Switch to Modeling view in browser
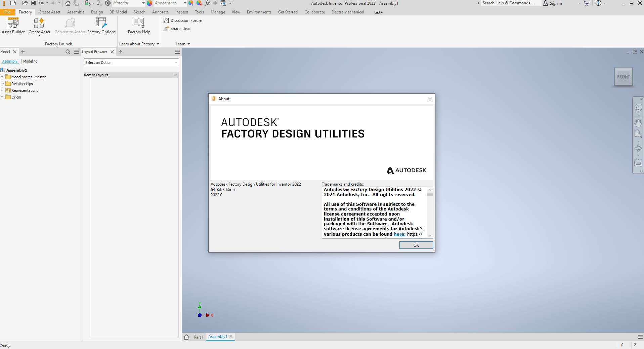Screen dimensions: 644x349 pos(30,61)
